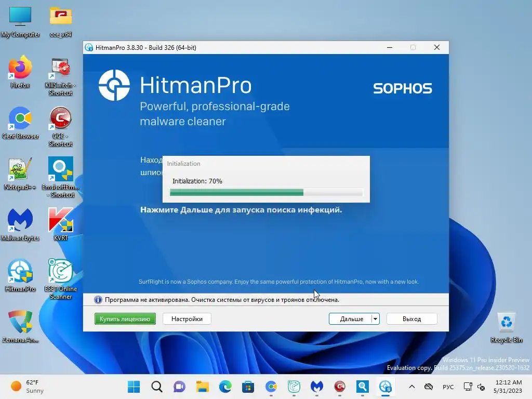Image resolution: width=532 pixels, height=399 pixels.
Task: Click the activation notice 'Программа не активирована' text
Action: [x=222, y=300]
